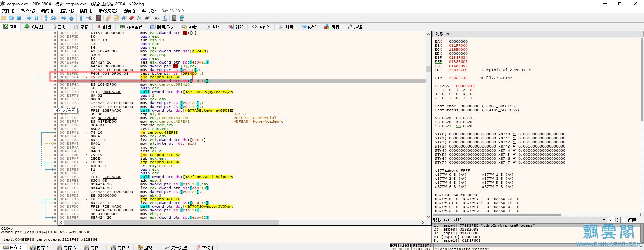Open intermodular calls icon
The height and width of the screenshot is (250, 644).
(x=165, y=18)
